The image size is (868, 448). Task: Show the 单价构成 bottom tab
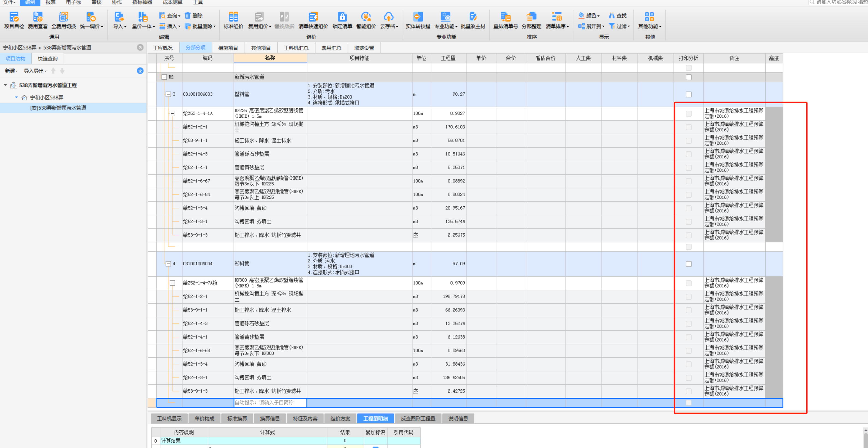(205, 419)
